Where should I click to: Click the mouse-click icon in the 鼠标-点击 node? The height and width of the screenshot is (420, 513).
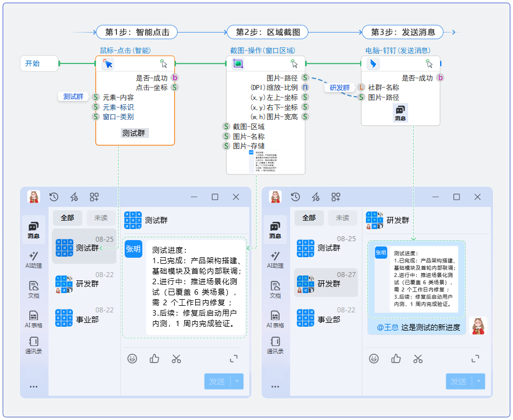coord(108,63)
